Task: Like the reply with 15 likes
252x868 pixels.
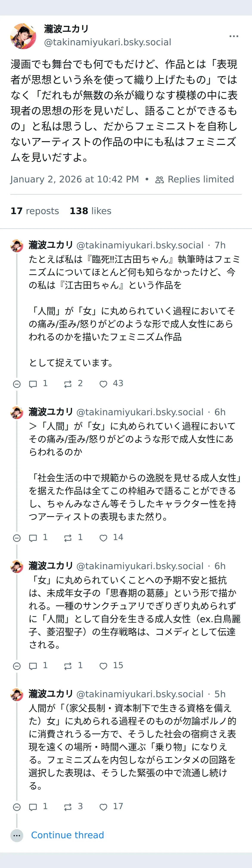Action: (x=103, y=666)
